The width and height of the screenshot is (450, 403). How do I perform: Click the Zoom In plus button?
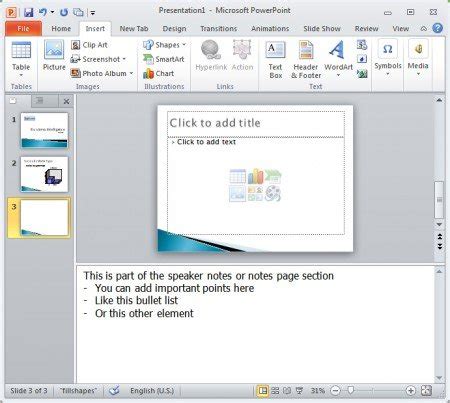click(411, 390)
